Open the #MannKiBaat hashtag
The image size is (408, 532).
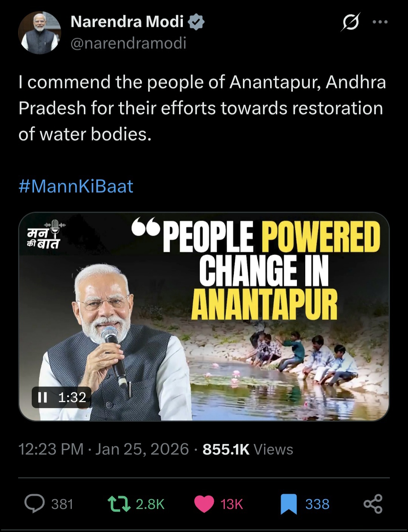coord(76,186)
